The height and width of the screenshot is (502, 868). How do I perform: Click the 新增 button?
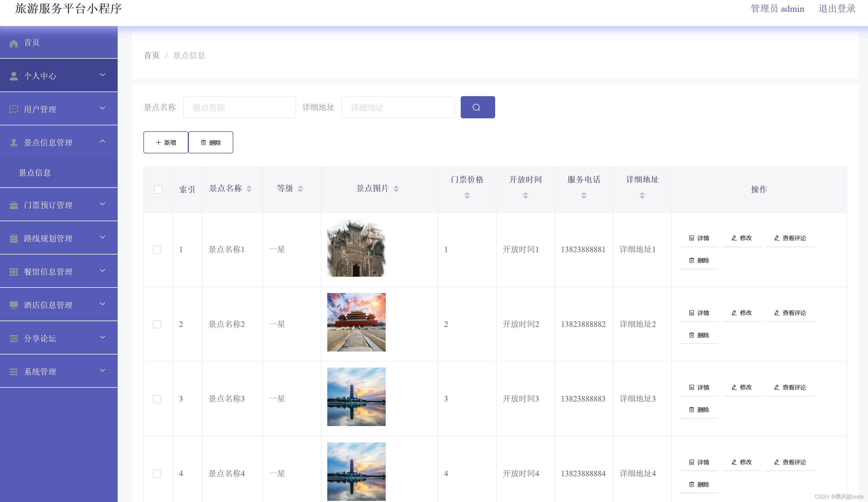pos(166,142)
